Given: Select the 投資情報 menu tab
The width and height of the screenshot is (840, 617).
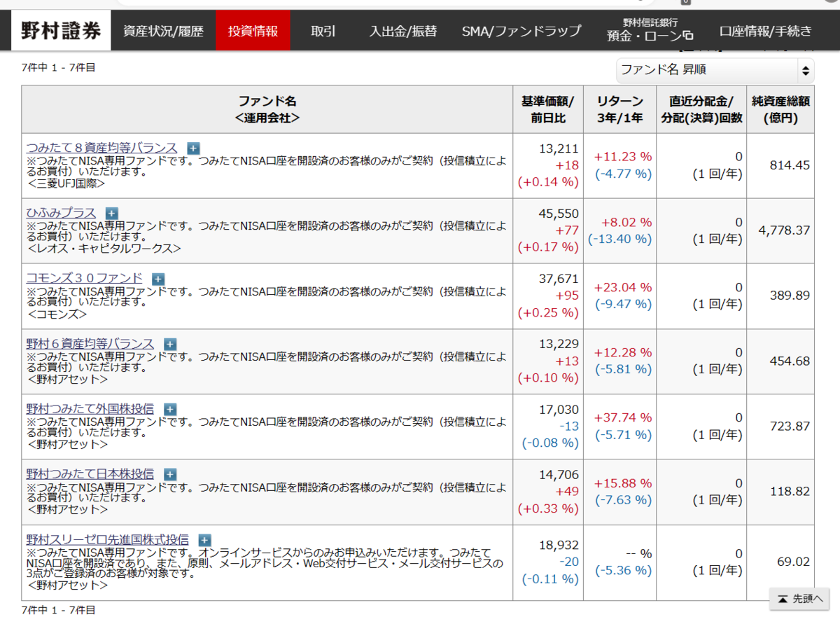Looking at the screenshot, I should click(253, 31).
